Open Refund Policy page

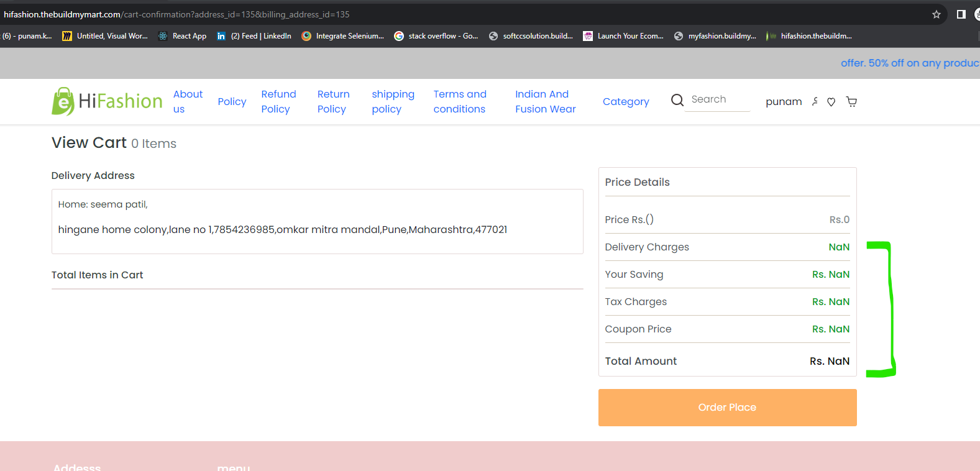click(x=278, y=101)
